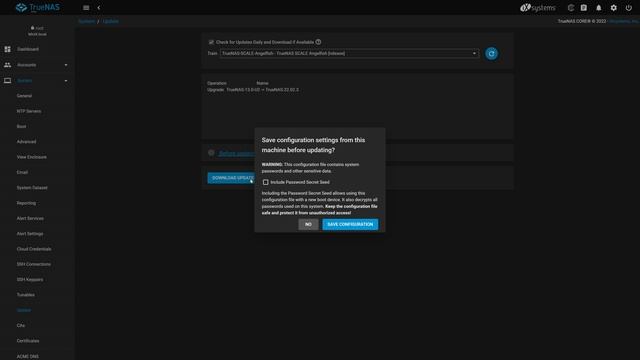This screenshot has height=360, width=640.
Task: Click System breadcrumb link
Action: 87,21
